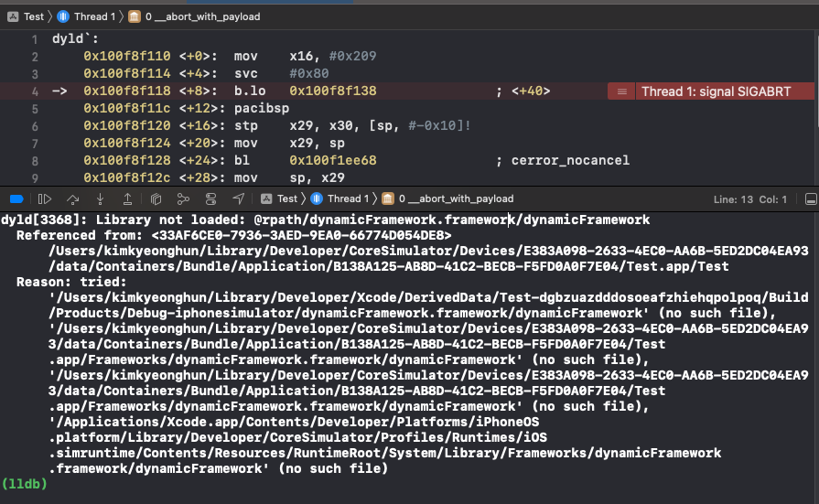
Task: Open Debug View Hierarchy
Action: pos(156,199)
